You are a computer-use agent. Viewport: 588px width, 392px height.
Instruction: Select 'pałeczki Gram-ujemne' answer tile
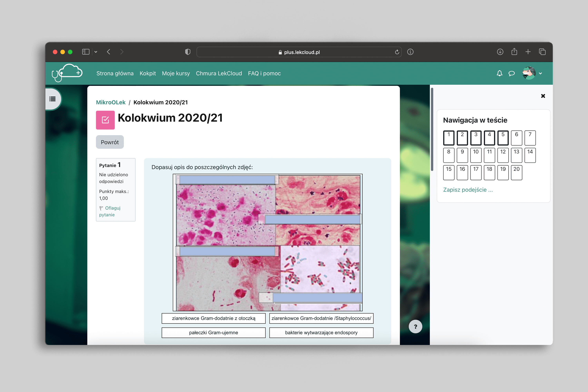[x=213, y=332]
